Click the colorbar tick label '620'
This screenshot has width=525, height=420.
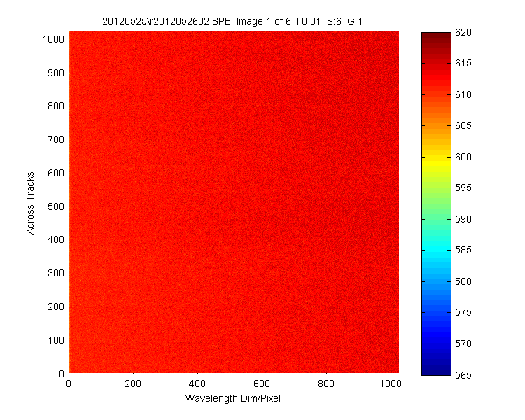tap(463, 32)
